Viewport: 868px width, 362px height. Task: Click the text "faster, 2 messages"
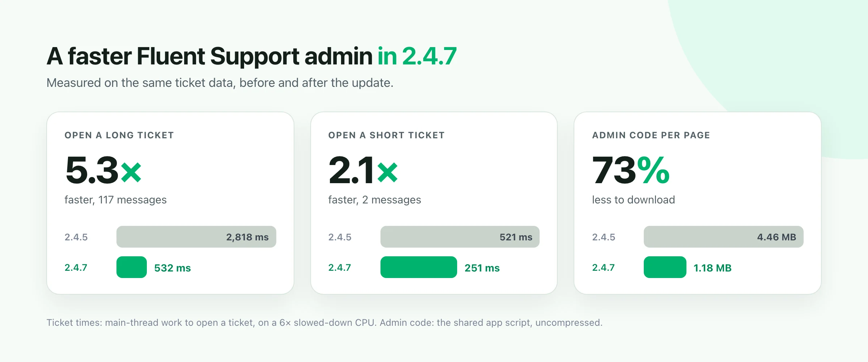(x=374, y=200)
